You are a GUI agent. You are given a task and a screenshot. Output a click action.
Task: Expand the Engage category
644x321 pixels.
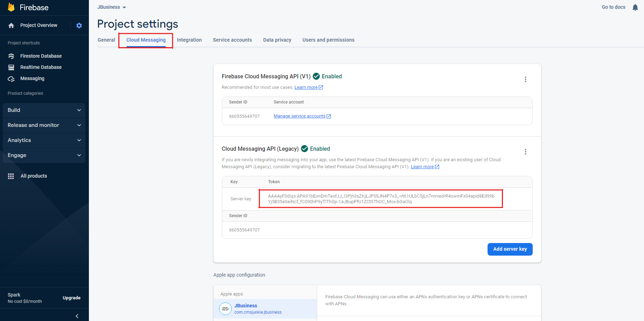point(44,155)
